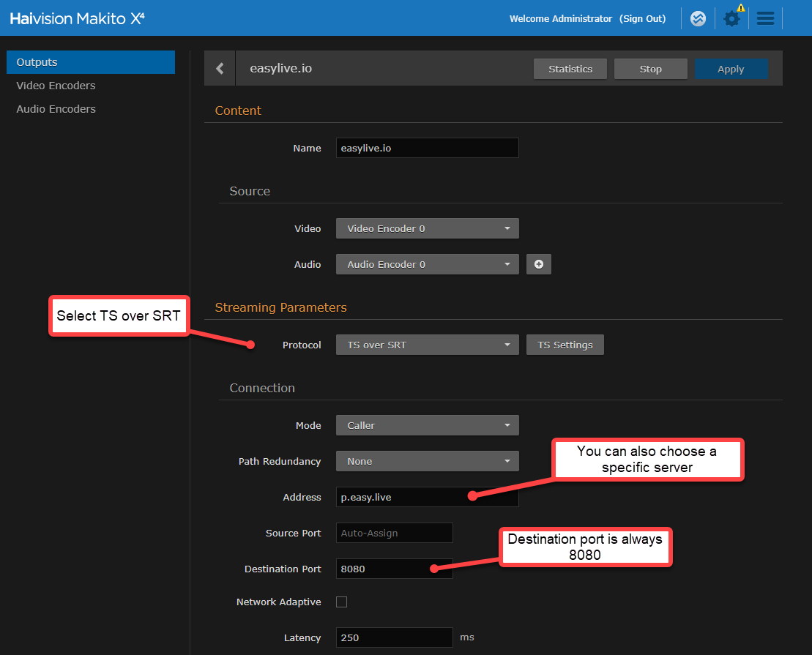Click the Statistics button
Image resolution: width=812 pixels, height=655 pixels.
(x=570, y=69)
